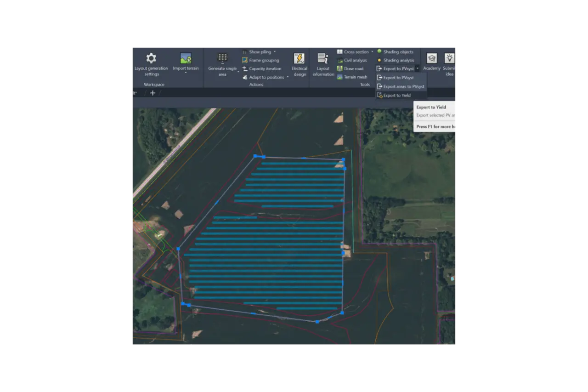Select the Draw road tool

(x=350, y=68)
